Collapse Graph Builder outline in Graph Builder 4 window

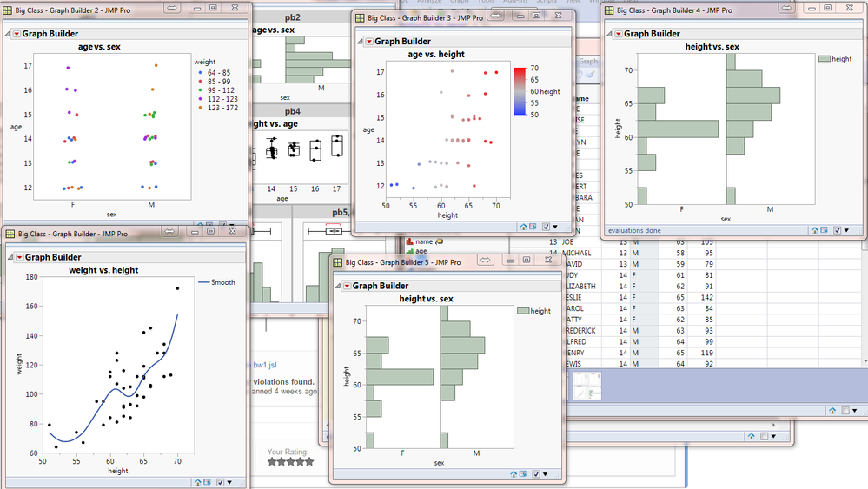click(x=609, y=34)
